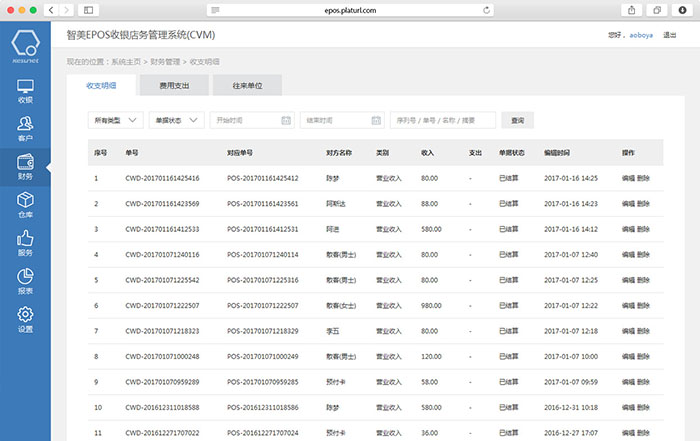700x441 pixels.
Task: Click the 退出 logout link
Action: click(x=669, y=35)
